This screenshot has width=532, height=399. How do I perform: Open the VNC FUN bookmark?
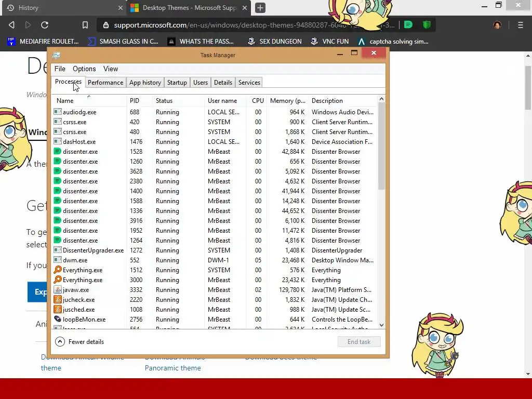330,42
